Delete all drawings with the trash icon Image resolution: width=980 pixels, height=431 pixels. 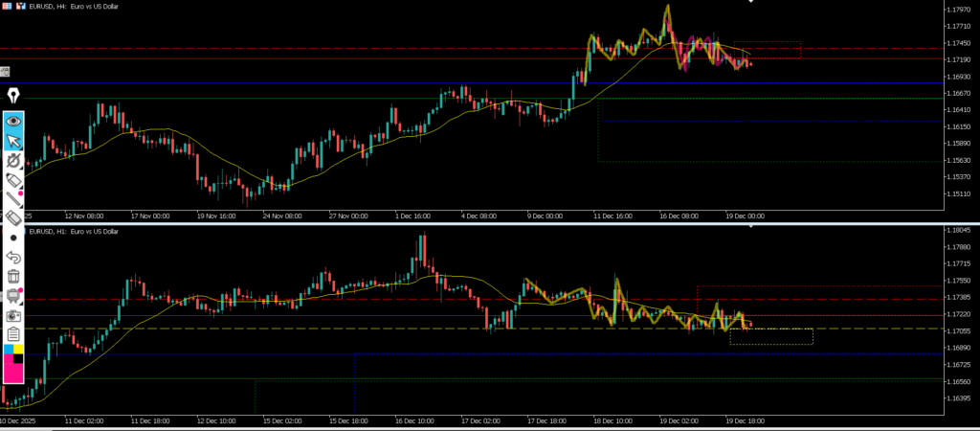pyautogui.click(x=13, y=277)
